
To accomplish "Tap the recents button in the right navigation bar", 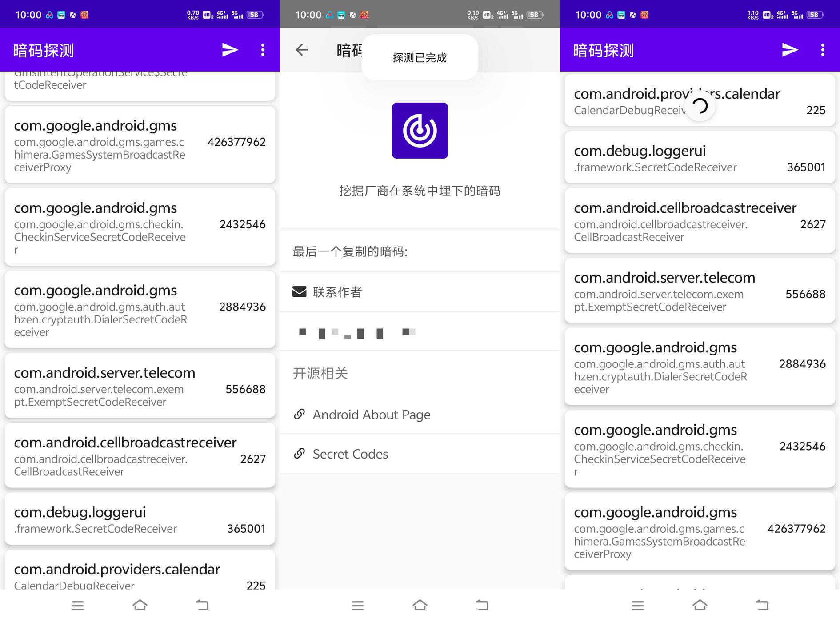I will tap(638, 605).
